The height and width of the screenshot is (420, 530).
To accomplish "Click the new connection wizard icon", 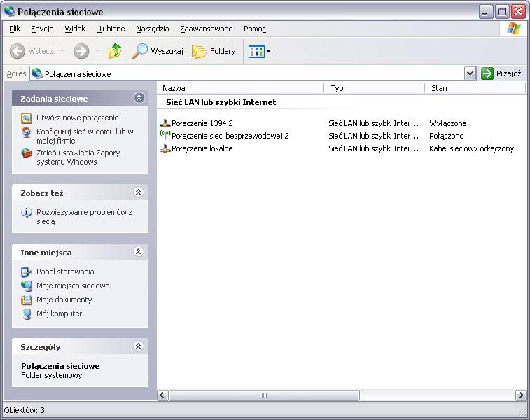I will [x=27, y=118].
